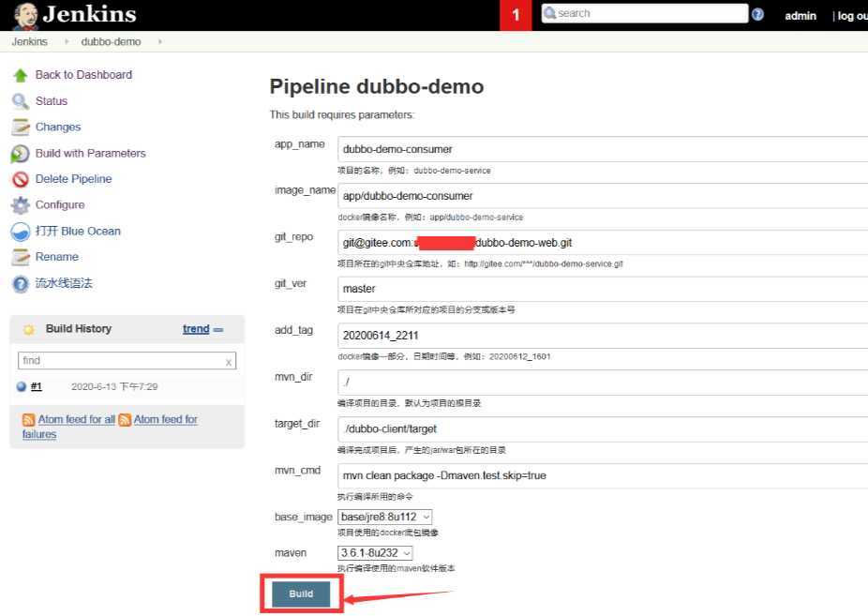Screen dimensions: 868x616
Task: Open the Configure page
Action: 60,204
